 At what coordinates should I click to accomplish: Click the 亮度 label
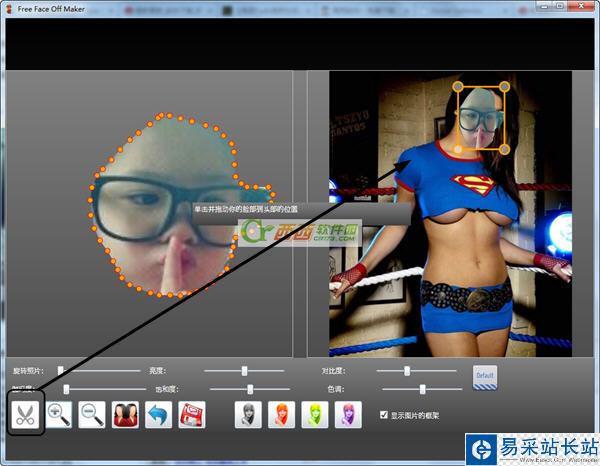[x=157, y=371]
